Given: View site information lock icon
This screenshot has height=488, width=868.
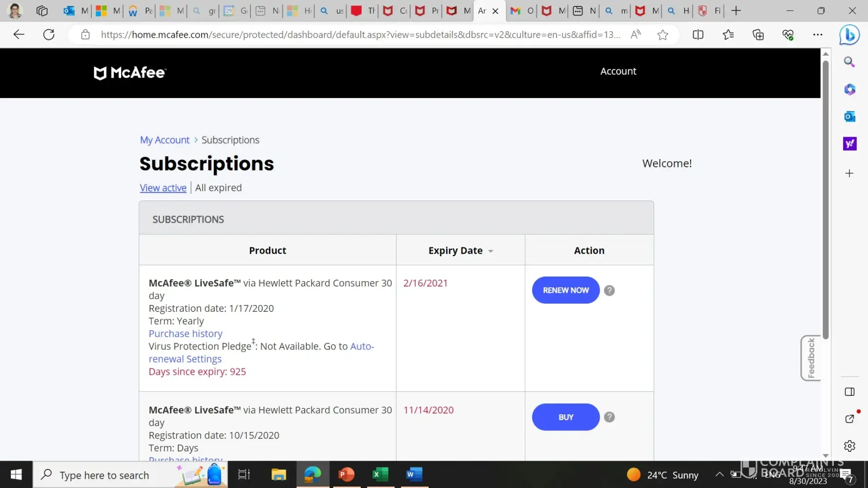Looking at the screenshot, I should click(x=85, y=35).
